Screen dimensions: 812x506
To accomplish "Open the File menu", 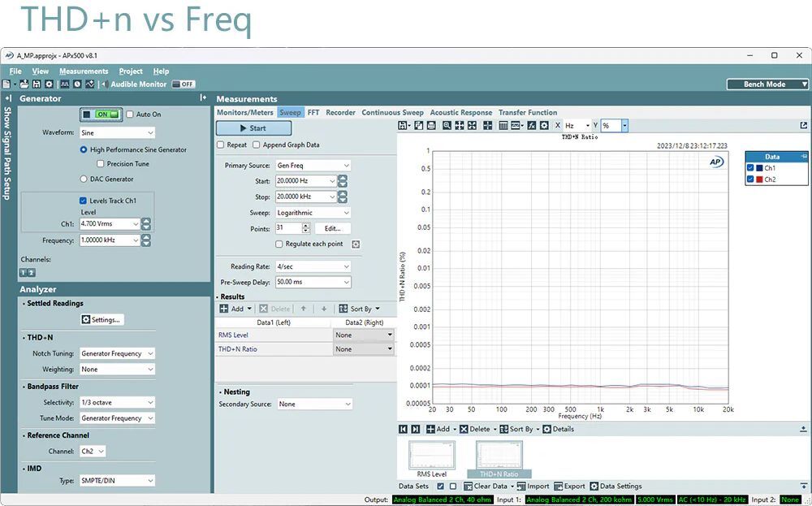I will [x=15, y=71].
